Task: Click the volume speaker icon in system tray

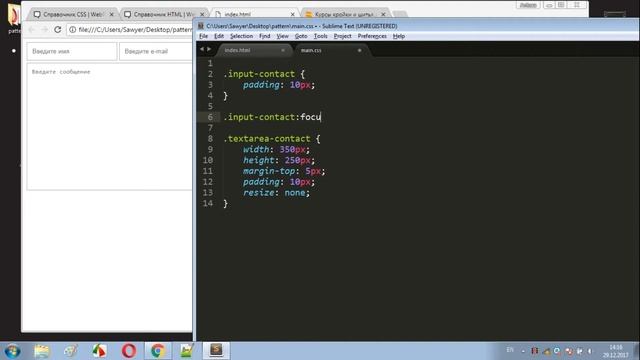Action: tap(590, 351)
